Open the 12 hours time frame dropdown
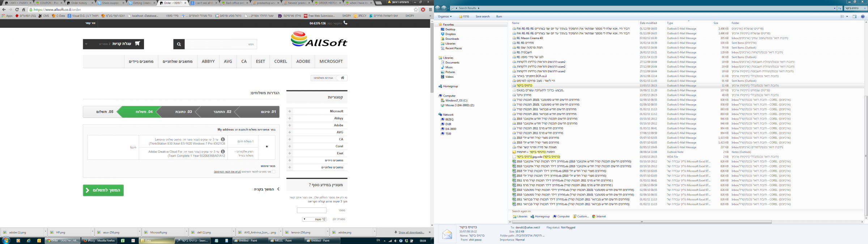 [314, 219]
